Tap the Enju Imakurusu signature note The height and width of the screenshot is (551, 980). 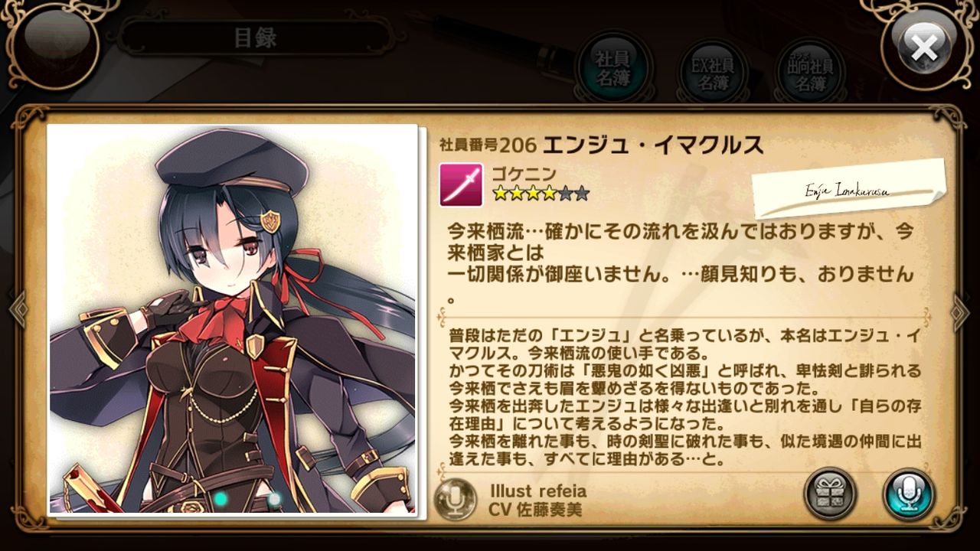click(x=848, y=189)
